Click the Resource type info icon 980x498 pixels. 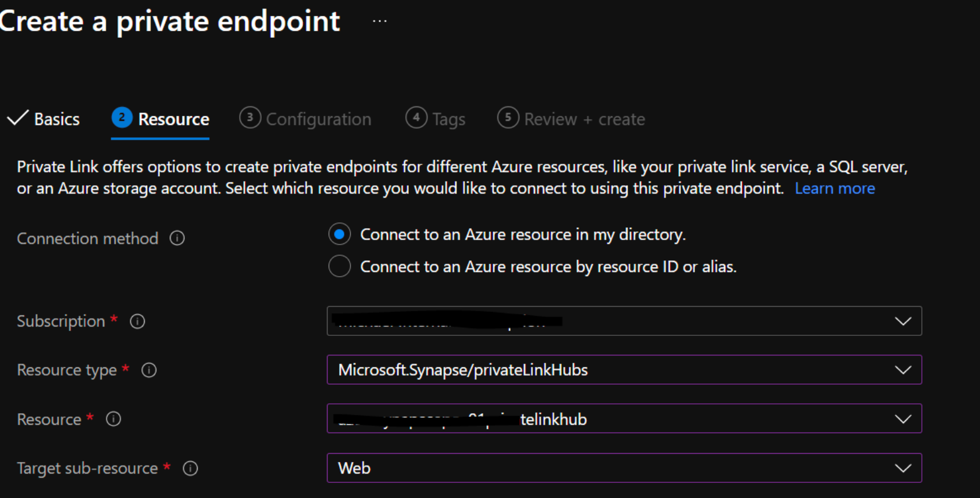tap(149, 370)
